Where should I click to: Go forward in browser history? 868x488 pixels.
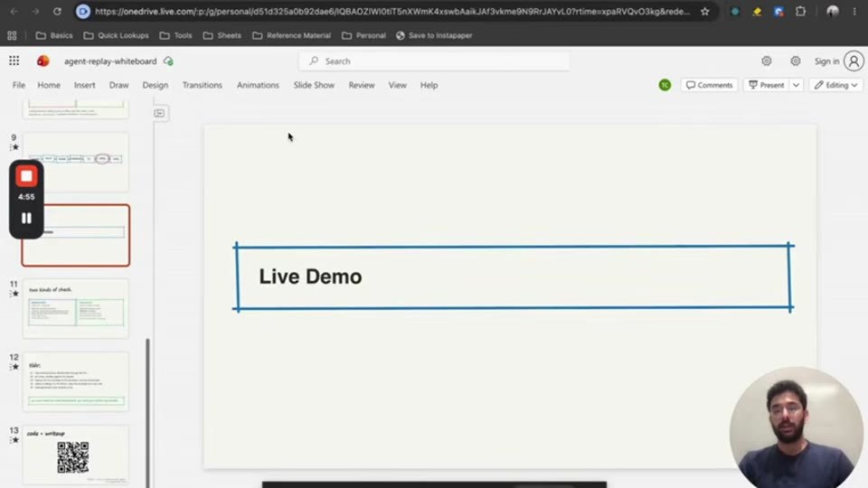point(35,11)
